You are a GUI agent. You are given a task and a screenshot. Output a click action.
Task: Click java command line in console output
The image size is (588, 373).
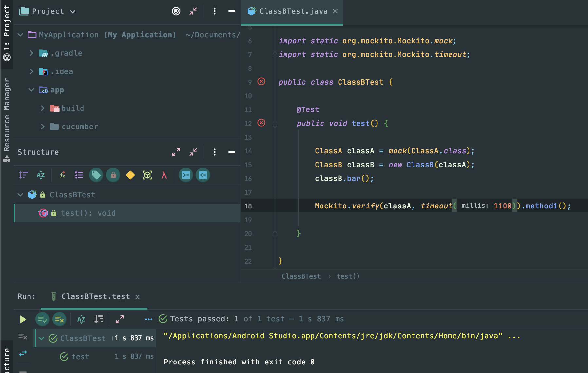coord(342,336)
